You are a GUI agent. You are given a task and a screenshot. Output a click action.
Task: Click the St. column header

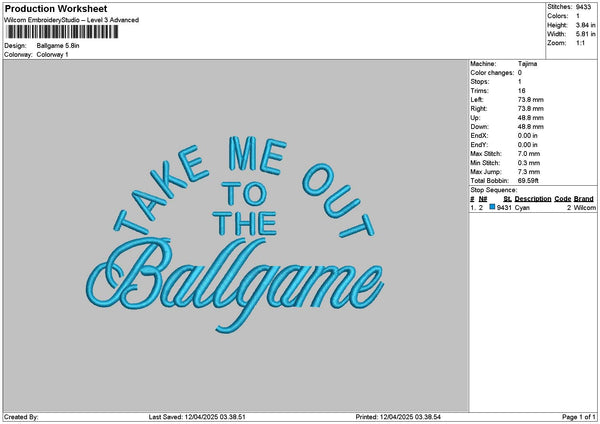[x=507, y=199]
